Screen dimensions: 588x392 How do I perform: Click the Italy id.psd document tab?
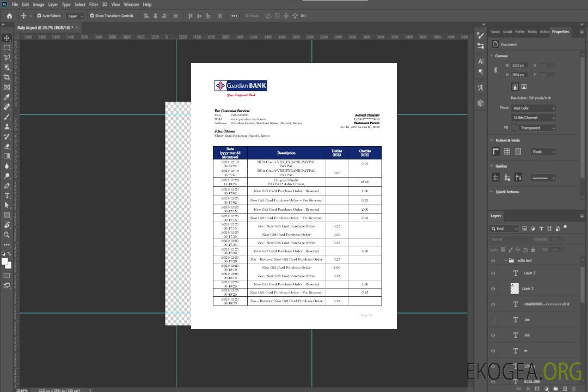tap(45, 27)
